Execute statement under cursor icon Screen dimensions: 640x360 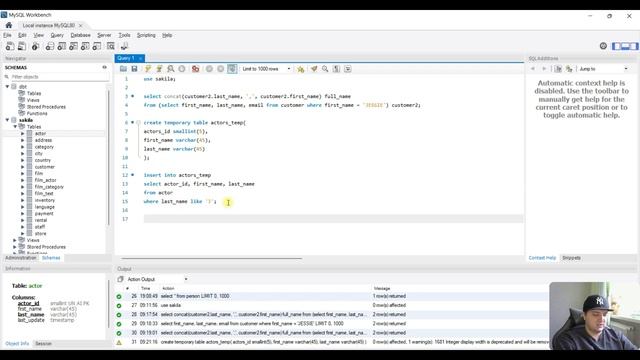159,69
